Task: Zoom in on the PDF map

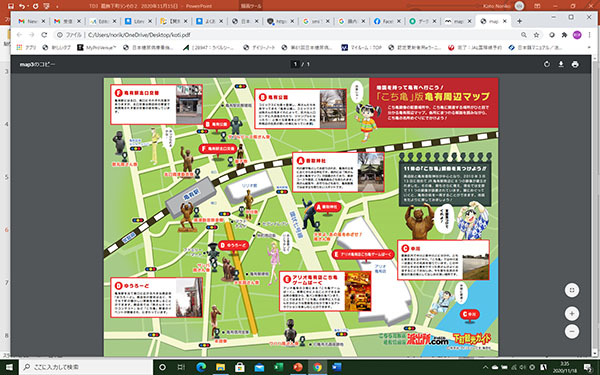Action: [572, 314]
